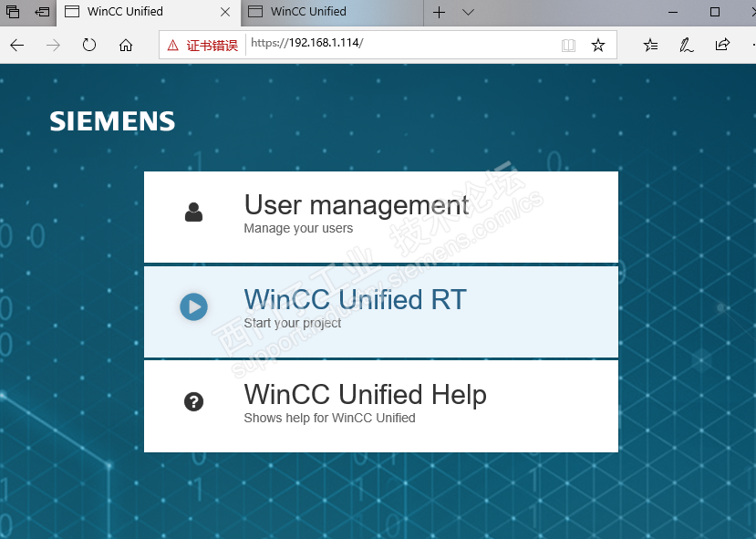756x539 pixels.
Task: Open User management tile
Action: click(381, 217)
